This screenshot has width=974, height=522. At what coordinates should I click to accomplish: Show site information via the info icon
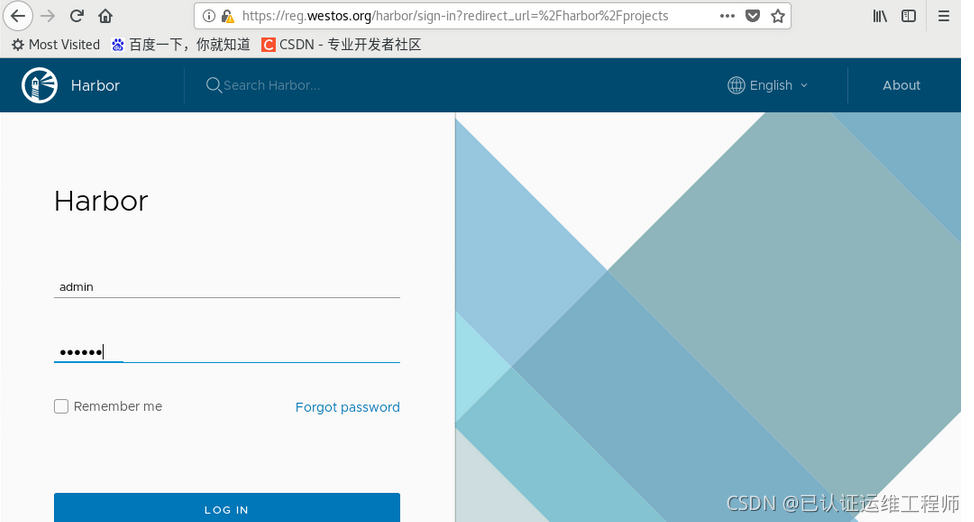[x=209, y=16]
